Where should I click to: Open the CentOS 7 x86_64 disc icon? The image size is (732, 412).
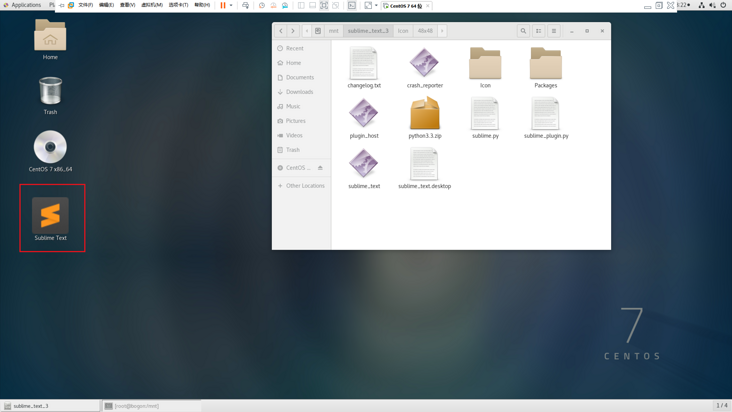tap(50, 151)
